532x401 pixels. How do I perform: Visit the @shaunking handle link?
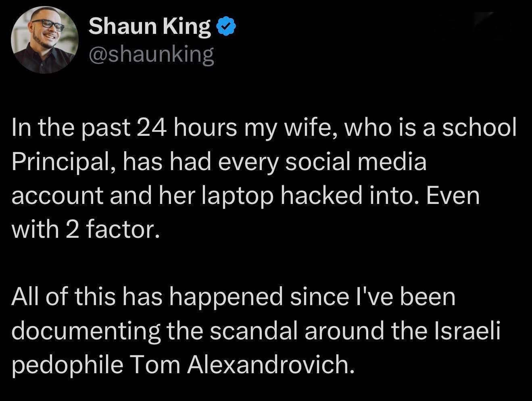(x=151, y=54)
